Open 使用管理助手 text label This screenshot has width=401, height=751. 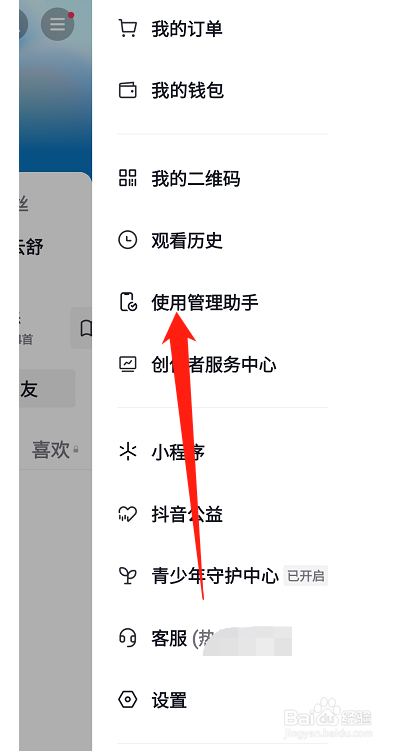[x=205, y=302]
